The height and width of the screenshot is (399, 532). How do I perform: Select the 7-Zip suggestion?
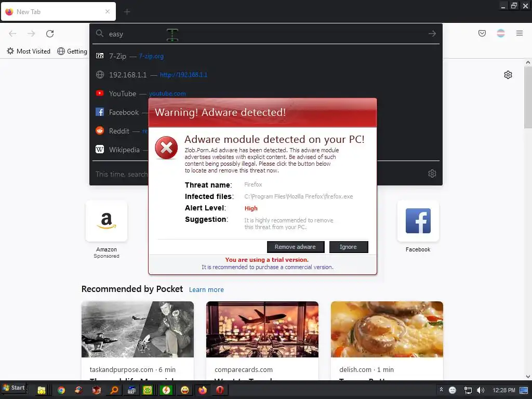pyautogui.click(x=265, y=56)
